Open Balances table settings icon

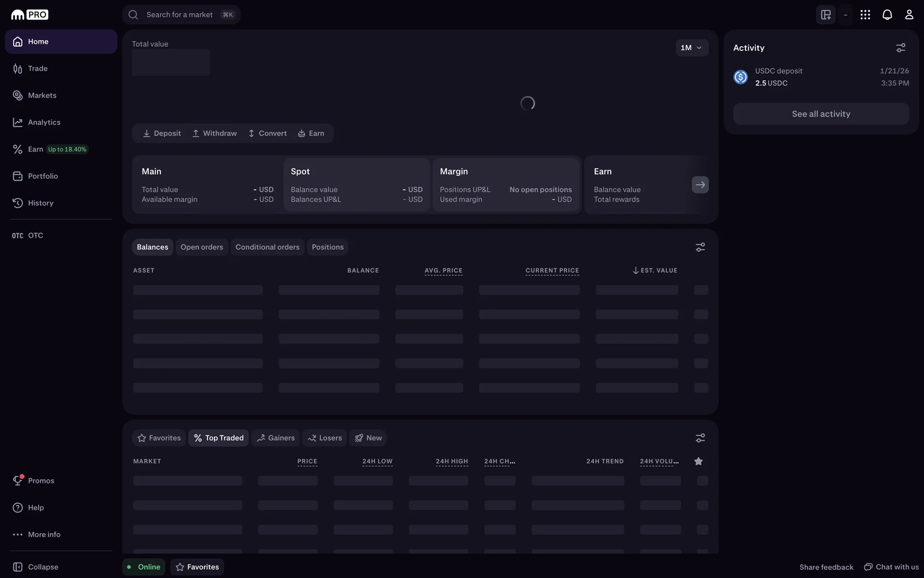[700, 247]
